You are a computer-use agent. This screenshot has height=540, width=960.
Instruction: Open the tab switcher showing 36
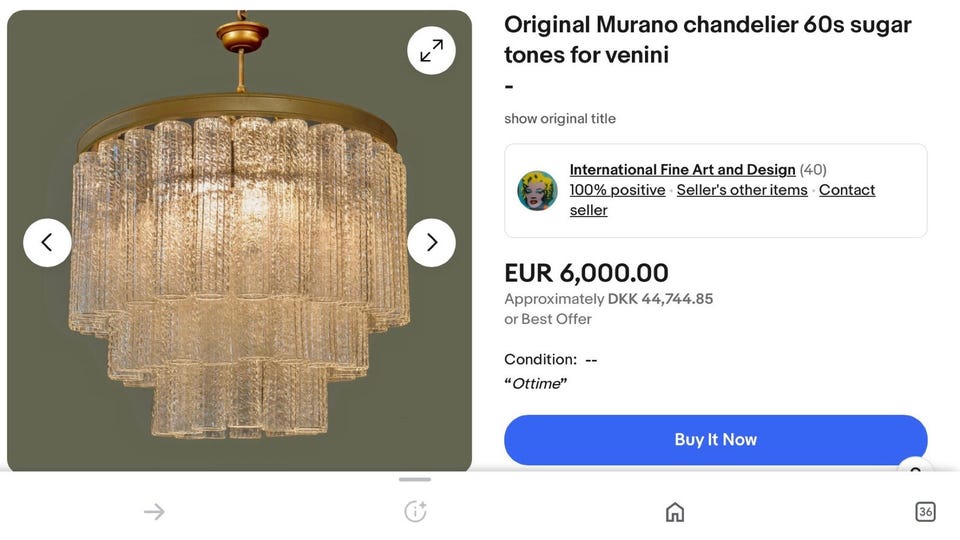(x=925, y=512)
